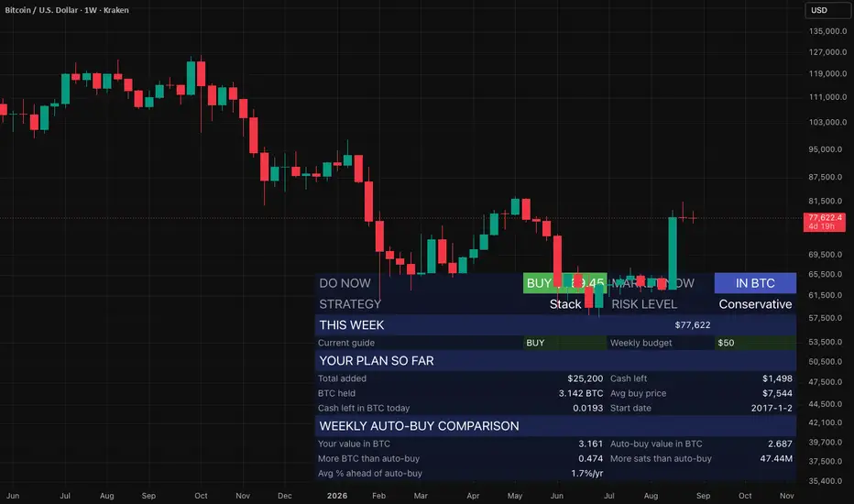854x504 pixels.
Task: Click the Current guide label
Action: tap(346, 343)
